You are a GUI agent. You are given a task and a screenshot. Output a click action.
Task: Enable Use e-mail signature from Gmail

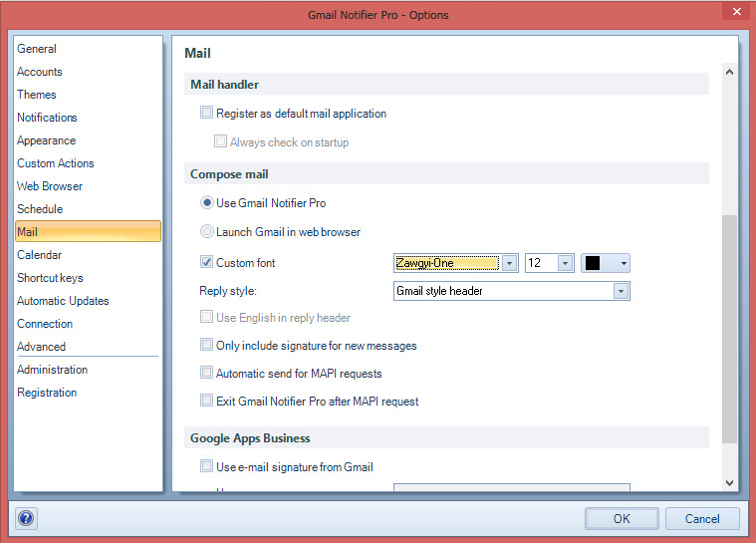point(206,466)
